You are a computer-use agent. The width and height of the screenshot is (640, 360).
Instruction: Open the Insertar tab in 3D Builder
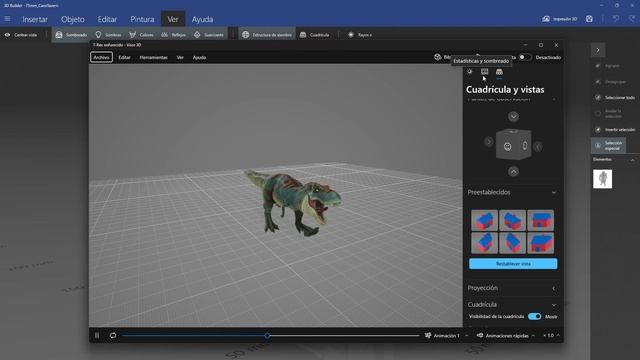35,19
